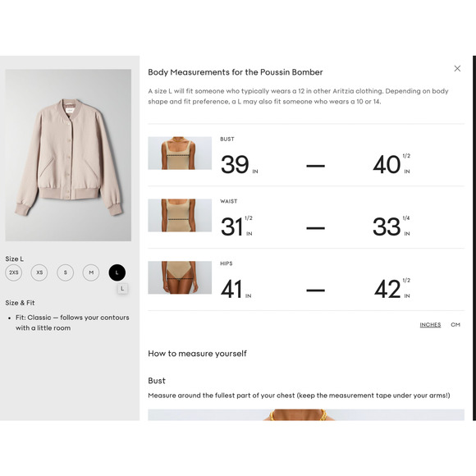Choose size S

coord(66,272)
